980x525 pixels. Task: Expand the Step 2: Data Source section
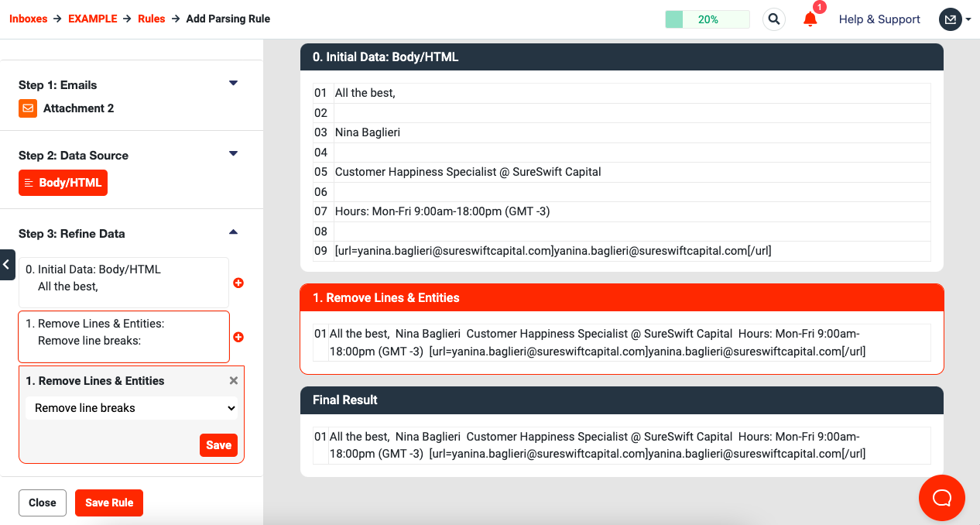[233, 154]
